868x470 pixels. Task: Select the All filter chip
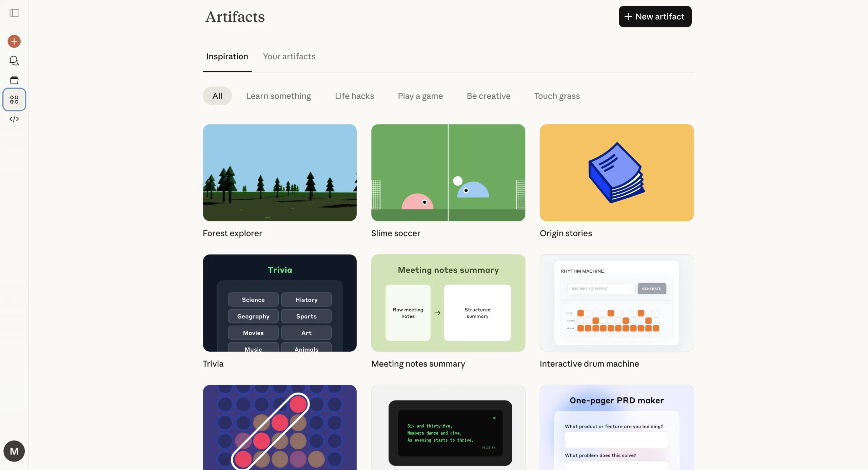tap(217, 96)
